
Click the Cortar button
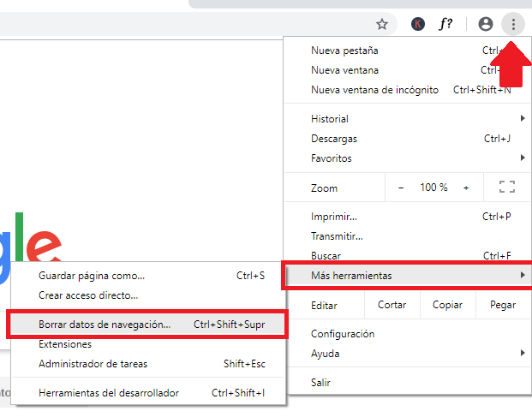click(392, 305)
